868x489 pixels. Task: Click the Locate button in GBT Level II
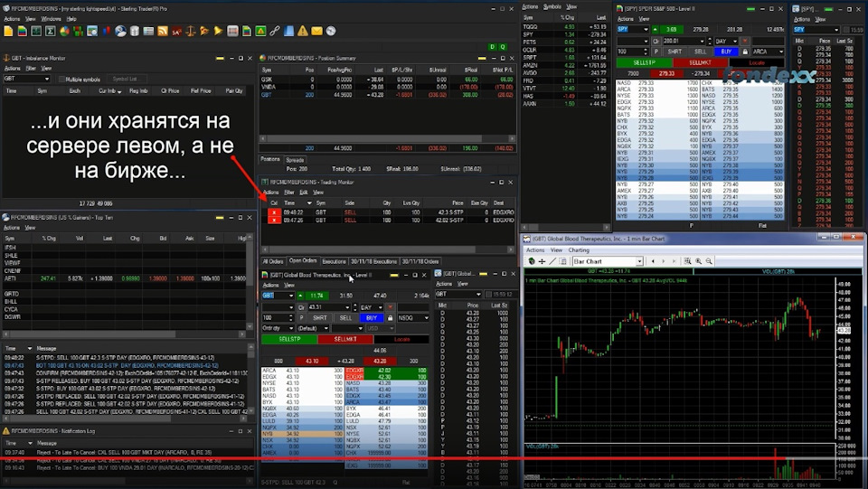401,339
